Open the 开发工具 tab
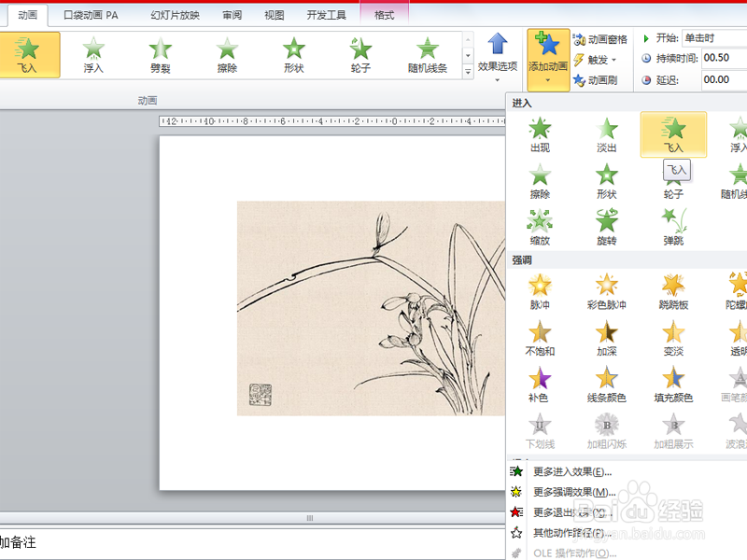This screenshot has width=747, height=560. coord(326,15)
